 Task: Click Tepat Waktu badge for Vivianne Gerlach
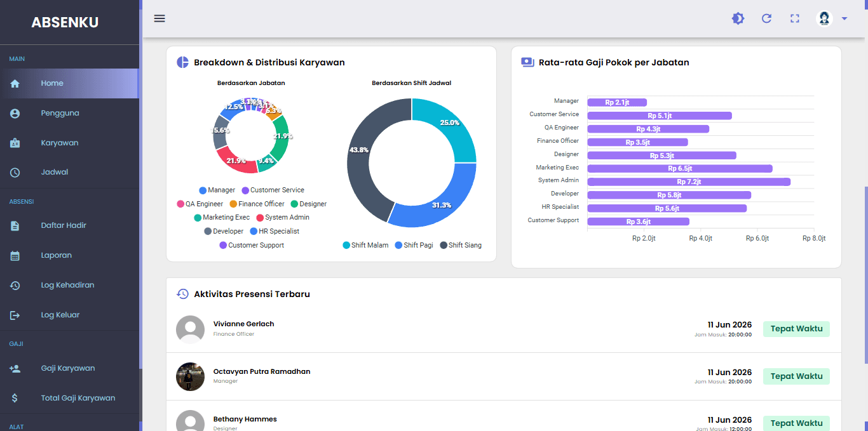pos(796,329)
